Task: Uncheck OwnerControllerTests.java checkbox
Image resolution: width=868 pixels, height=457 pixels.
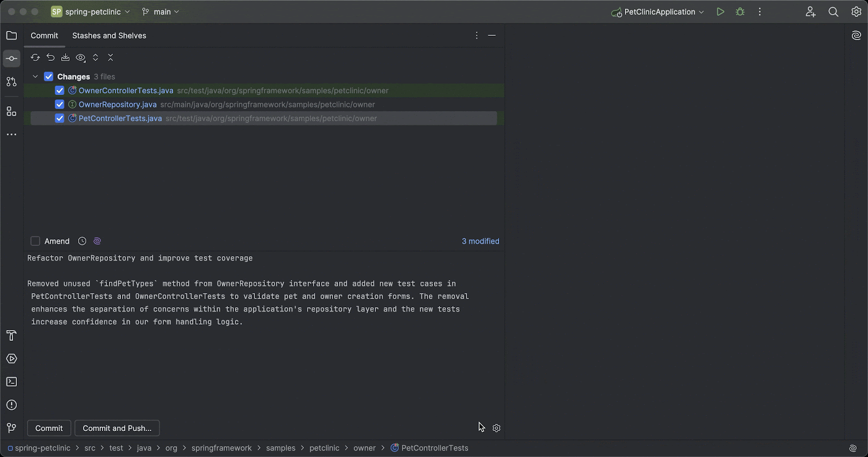Action: [x=60, y=91]
